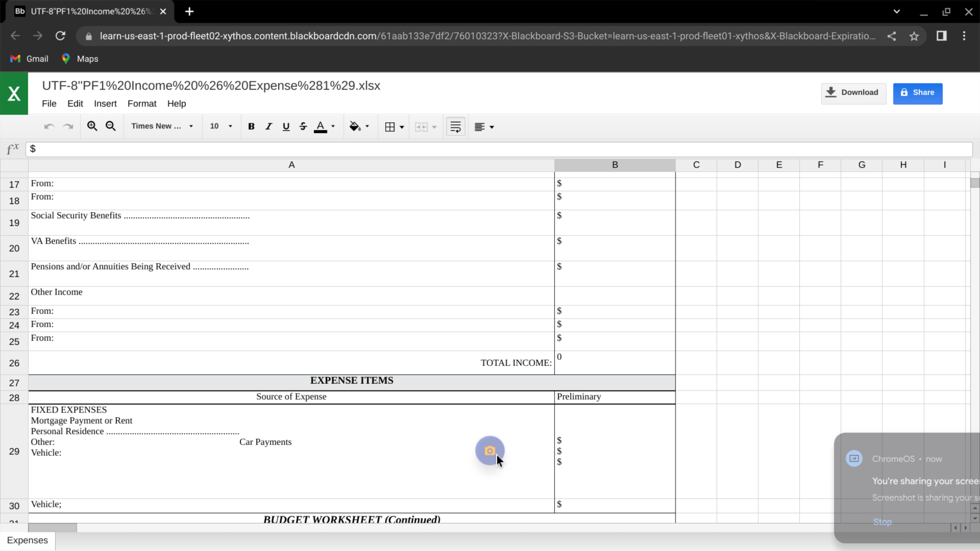
Task: Open the fill color dropdown arrow
Action: pos(367,127)
